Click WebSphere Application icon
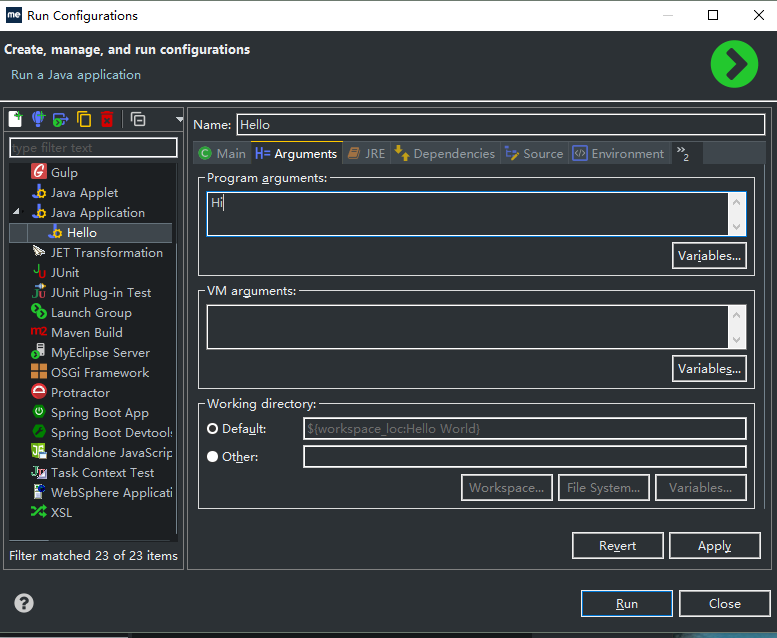The width and height of the screenshot is (777, 638). pyautogui.click(x=39, y=492)
